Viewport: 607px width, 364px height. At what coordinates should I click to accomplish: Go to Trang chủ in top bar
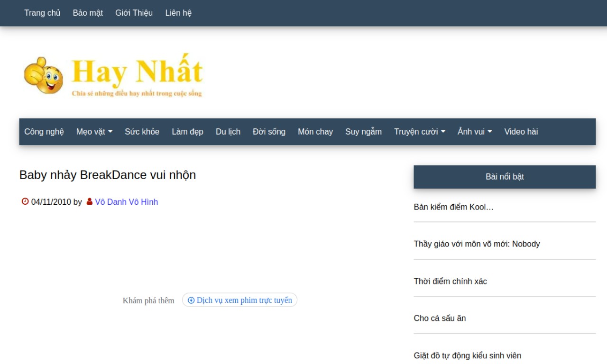point(42,13)
